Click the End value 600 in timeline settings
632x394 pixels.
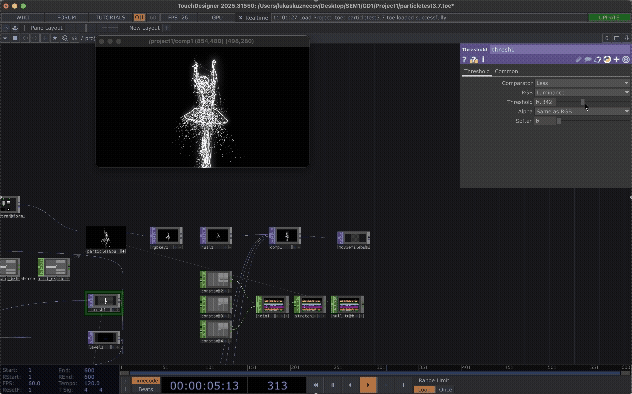pyautogui.click(x=89, y=370)
